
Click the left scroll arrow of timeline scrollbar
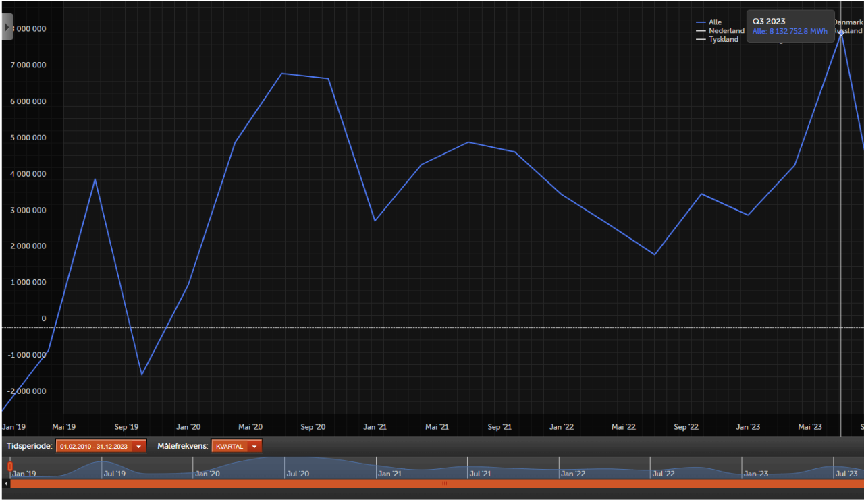point(7,484)
